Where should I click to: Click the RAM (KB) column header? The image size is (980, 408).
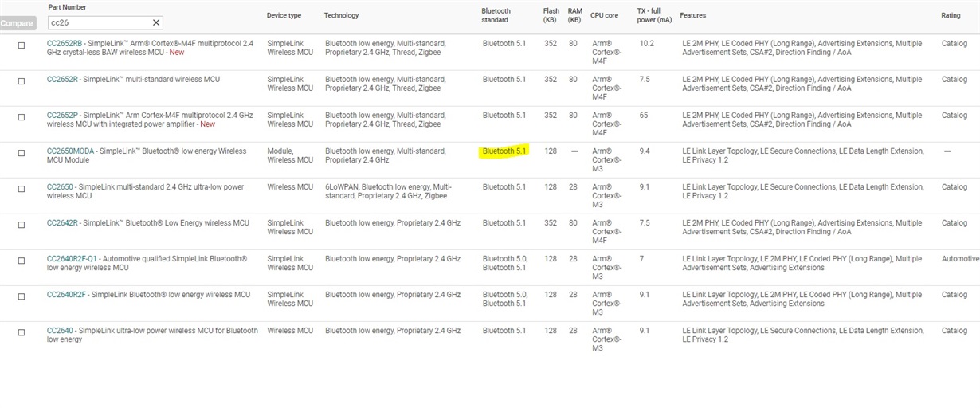574,15
